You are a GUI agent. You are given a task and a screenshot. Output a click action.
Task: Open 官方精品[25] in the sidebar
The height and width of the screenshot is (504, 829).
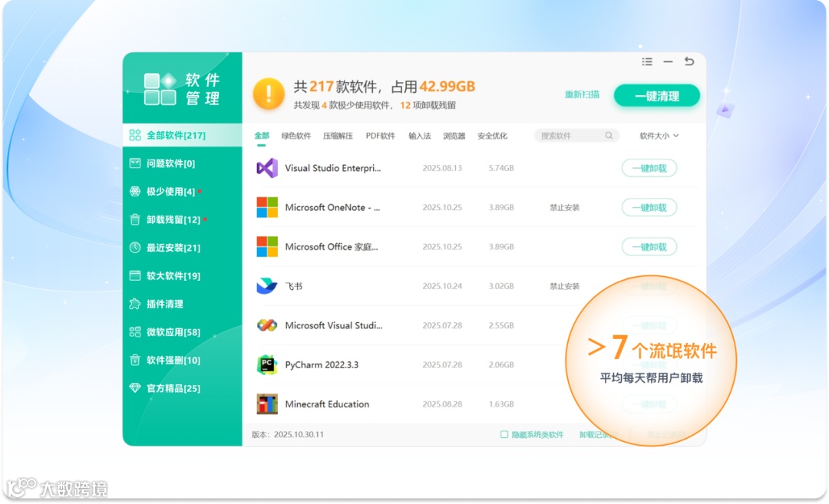coord(183,387)
